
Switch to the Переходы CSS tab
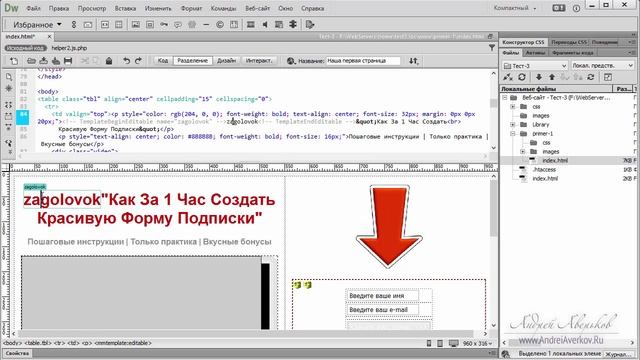coord(568,42)
